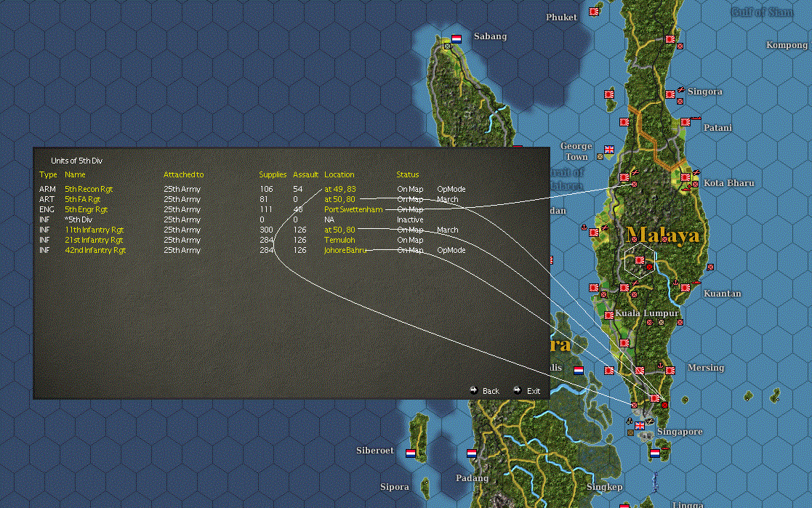Select the Dutch flag south of Singapore

click(x=655, y=453)
